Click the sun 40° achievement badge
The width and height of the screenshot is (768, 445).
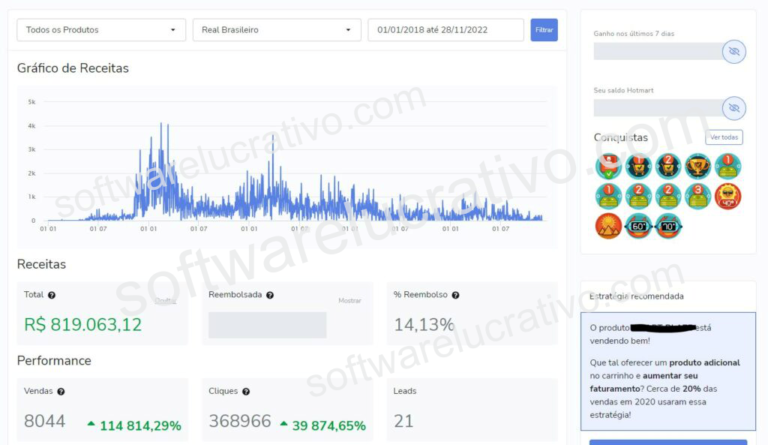[728, 196]
